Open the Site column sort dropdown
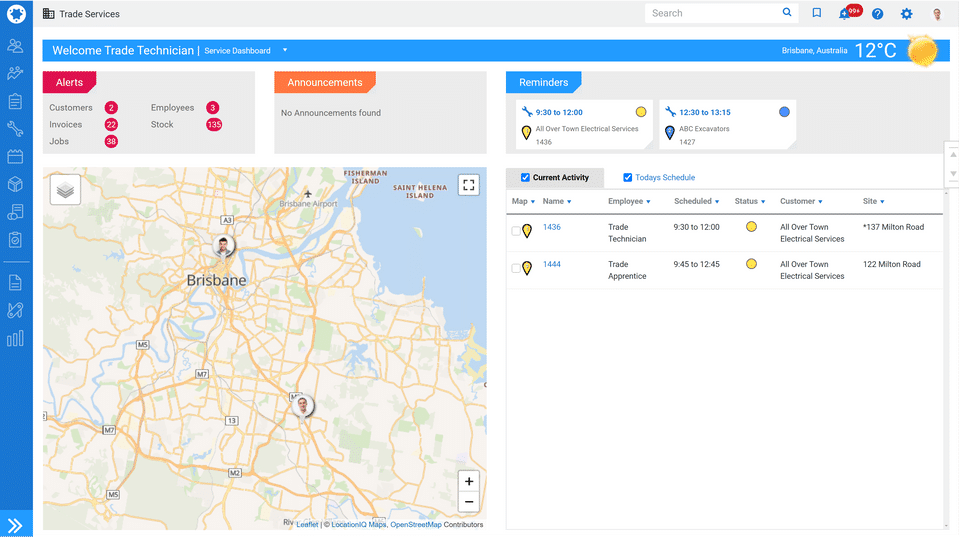This screenshot has height=537, width=960. click(882, 202)
